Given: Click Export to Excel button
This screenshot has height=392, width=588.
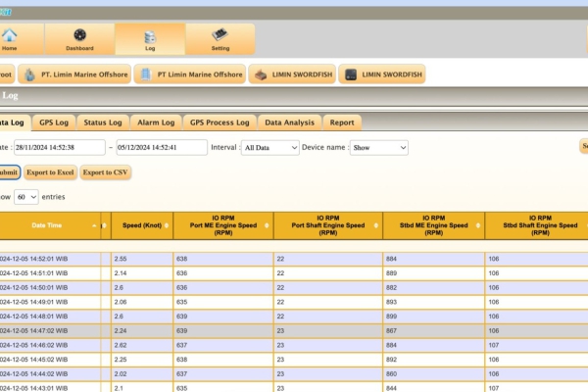Looking at the screenshot, I should 50,172.
